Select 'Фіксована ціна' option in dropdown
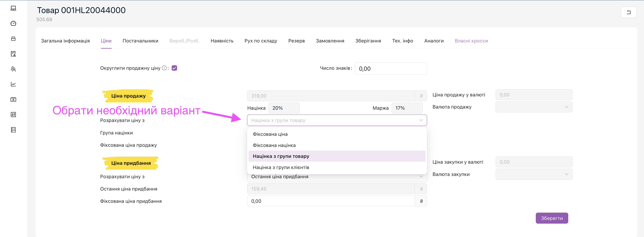The width and height of the screenshot is (644, 237). click(x=270, y=134)
